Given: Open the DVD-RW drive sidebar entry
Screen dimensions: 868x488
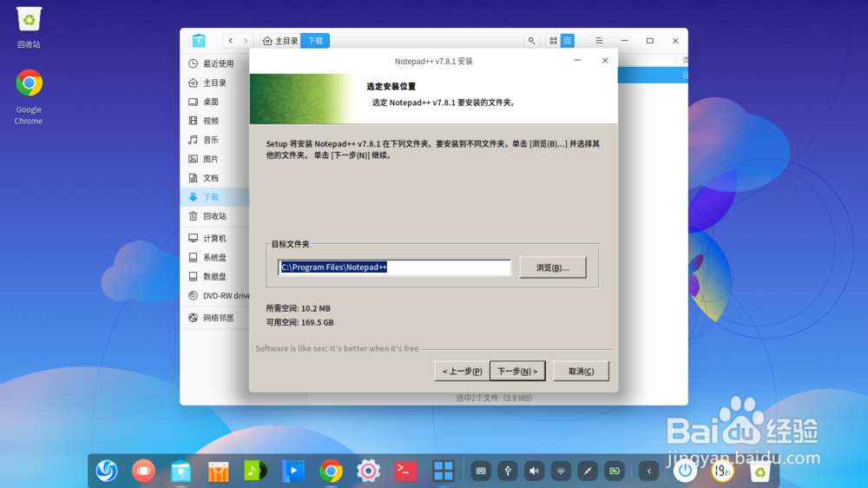Looking at the screenshot, I should click(214, 296).
